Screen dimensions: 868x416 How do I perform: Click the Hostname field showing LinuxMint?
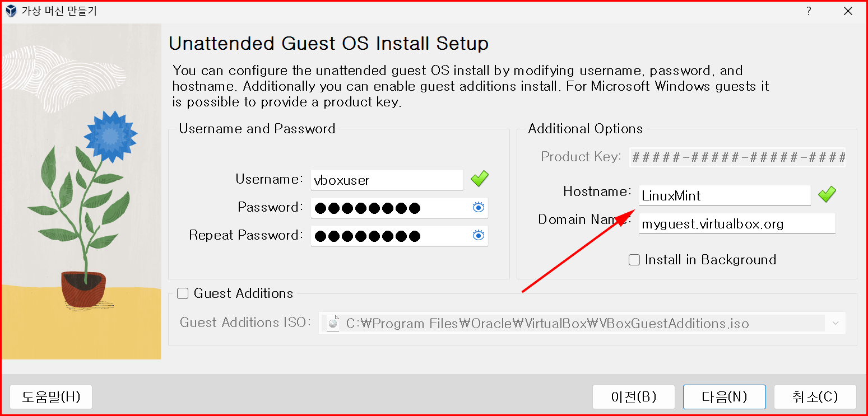pos(725,196)
